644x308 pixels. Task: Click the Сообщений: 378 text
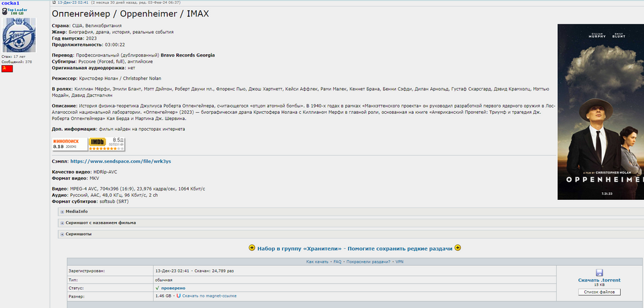[17, 62]
